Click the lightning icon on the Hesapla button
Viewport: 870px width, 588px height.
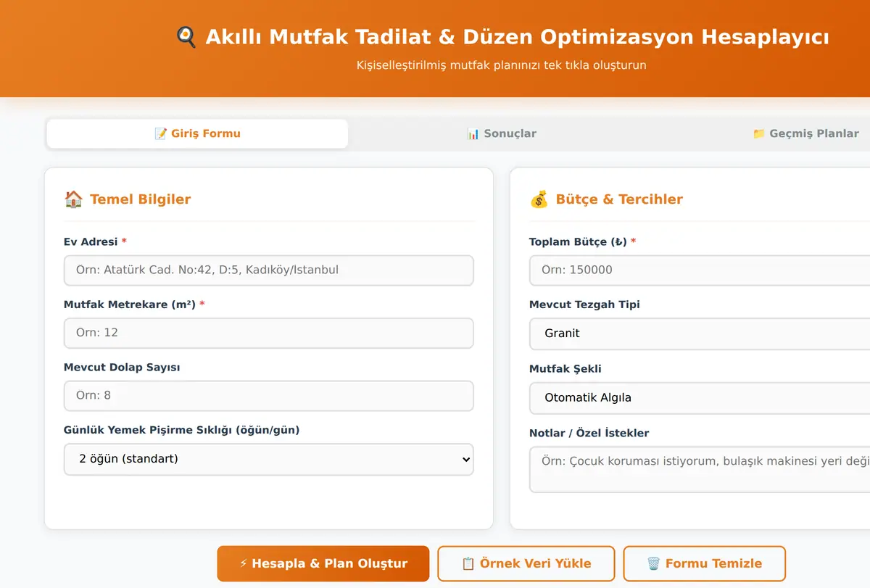244,563
